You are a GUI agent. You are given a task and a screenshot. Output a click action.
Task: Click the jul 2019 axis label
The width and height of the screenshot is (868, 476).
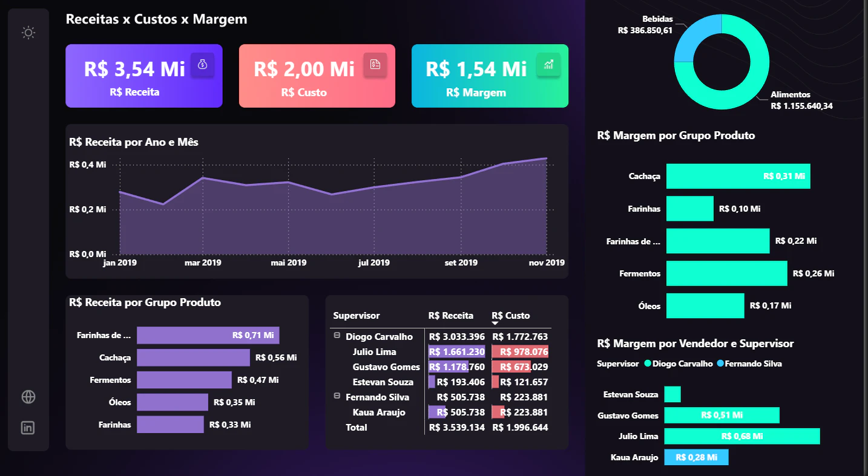(x=374, y=263)
